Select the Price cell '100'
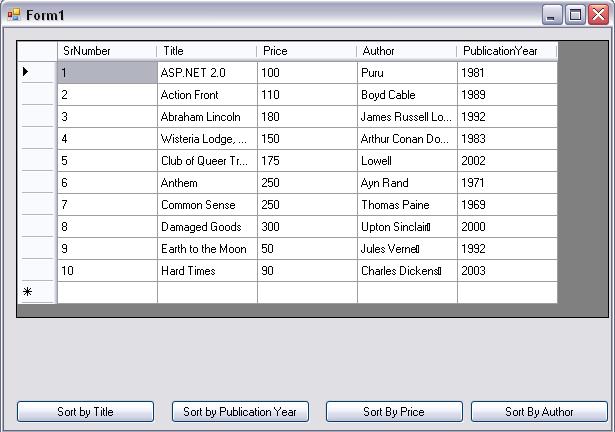 [x=307, y=73]
